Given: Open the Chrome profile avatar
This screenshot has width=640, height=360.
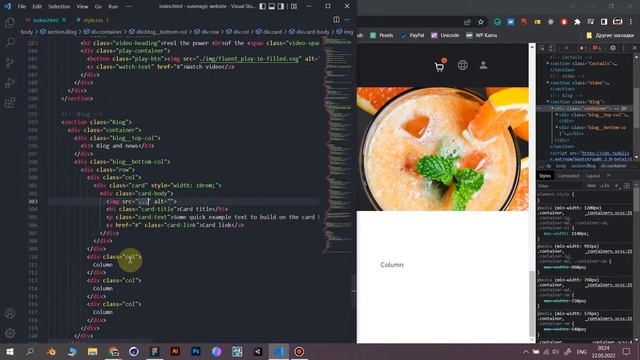Looking at the screenshot, I should (618, 22).
